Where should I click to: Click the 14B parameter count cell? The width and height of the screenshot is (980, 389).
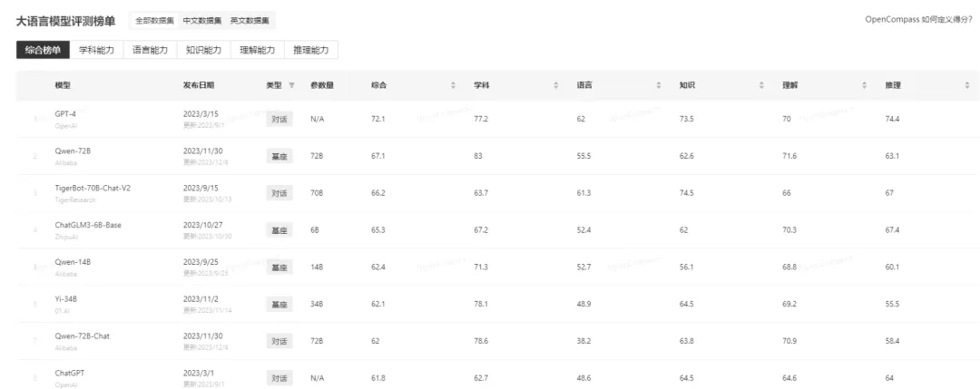click(317, 267)
